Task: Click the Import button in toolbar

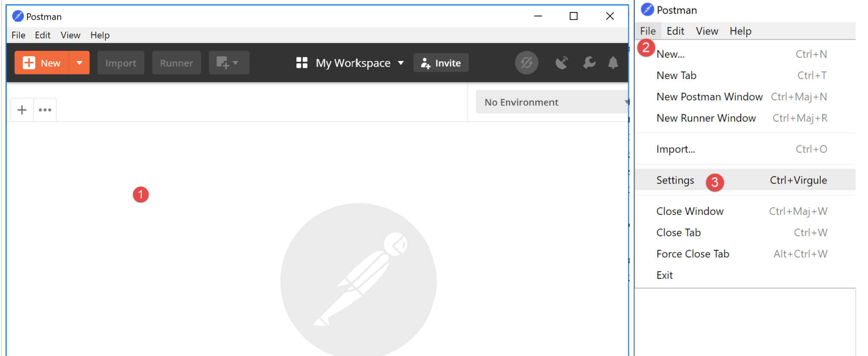Action: (x=121, y=63)
